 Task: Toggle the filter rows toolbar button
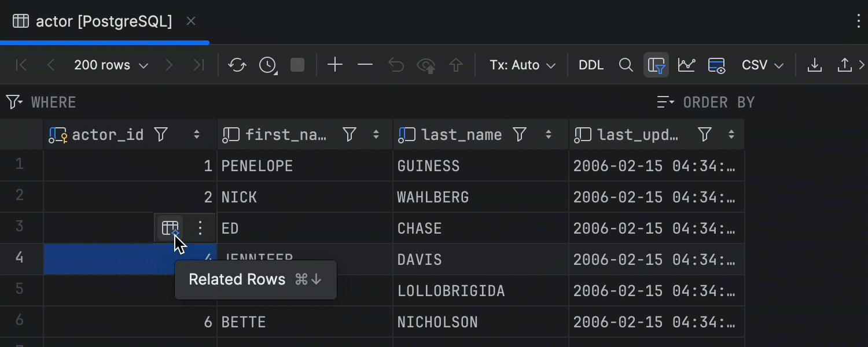pyautogui.click(x=656, y=65)
